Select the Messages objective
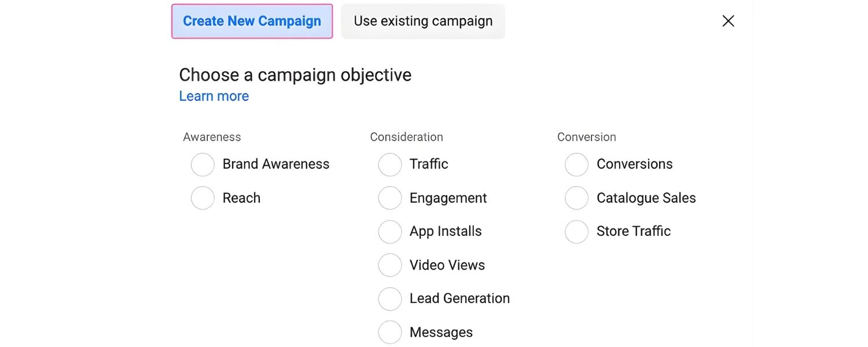Screen dimensions: 868x347 [x=389, y=332]
